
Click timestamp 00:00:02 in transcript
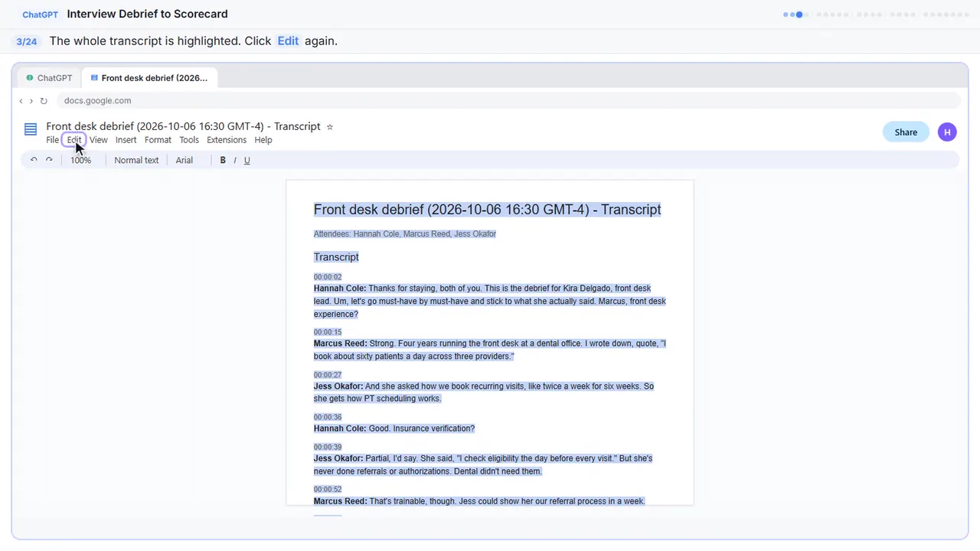click(x=328, y=277)
